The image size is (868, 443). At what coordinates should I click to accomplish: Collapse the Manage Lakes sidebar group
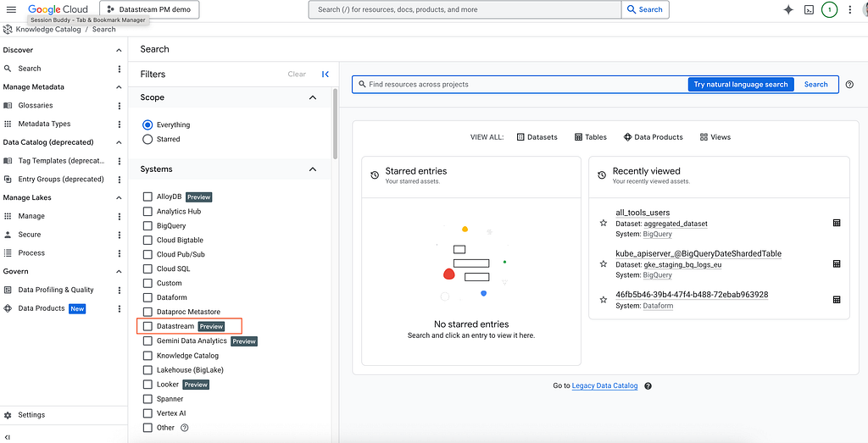(119, 197)
